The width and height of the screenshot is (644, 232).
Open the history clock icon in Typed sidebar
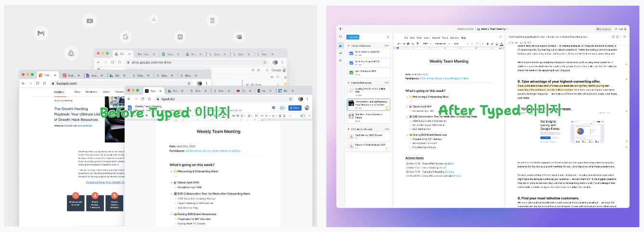click(340, 60)
